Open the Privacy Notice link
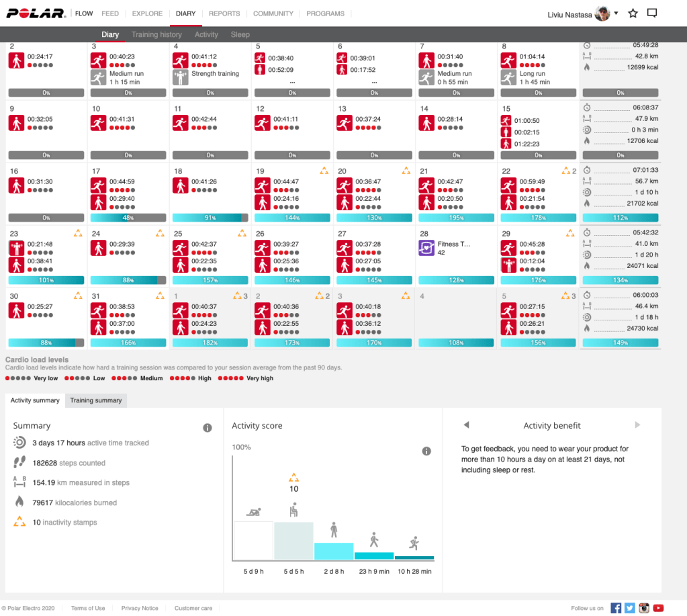This screenshot has width=687, height=616. (140, 608)
